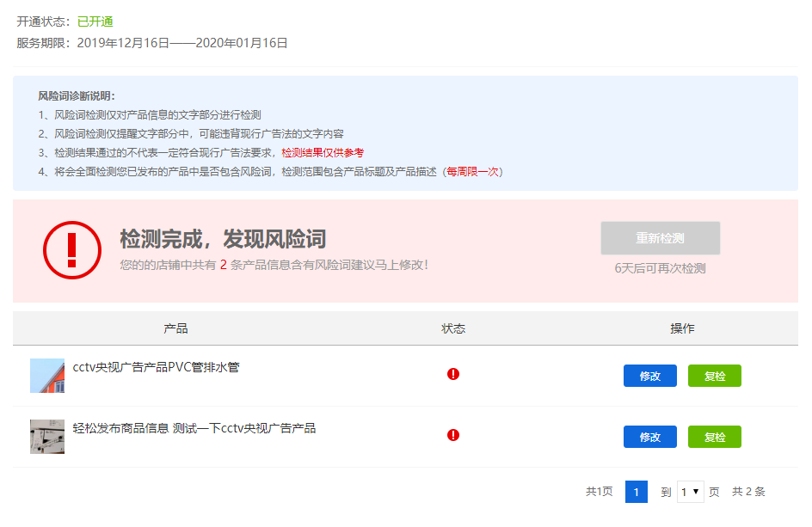
Task: Click the large red warning icon in the banner
Action: click(71, 250)
